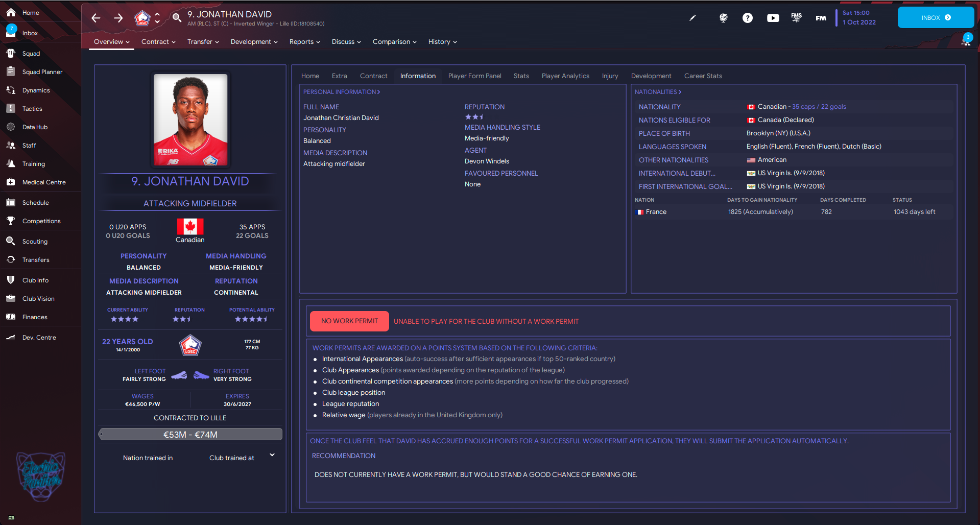The width and height of the screenshot is (980, 525).
Task: Switch to the Extra tab
Action: coord(339,76)
